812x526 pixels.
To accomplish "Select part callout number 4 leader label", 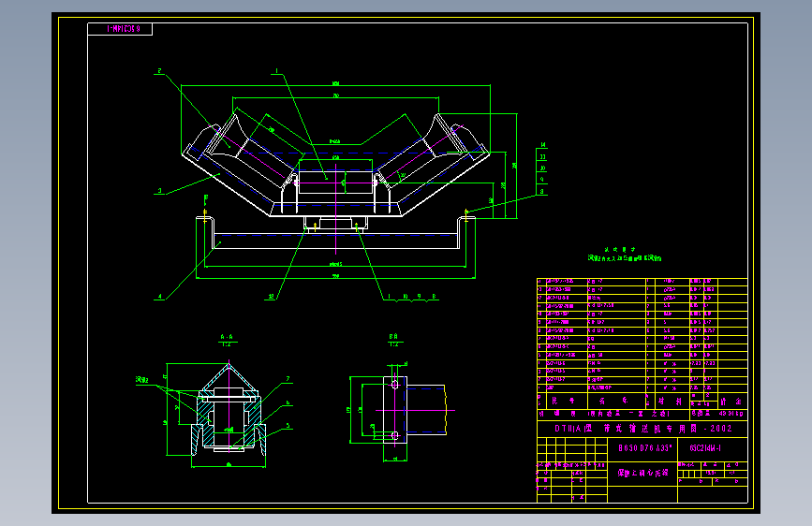I will 159,297.
